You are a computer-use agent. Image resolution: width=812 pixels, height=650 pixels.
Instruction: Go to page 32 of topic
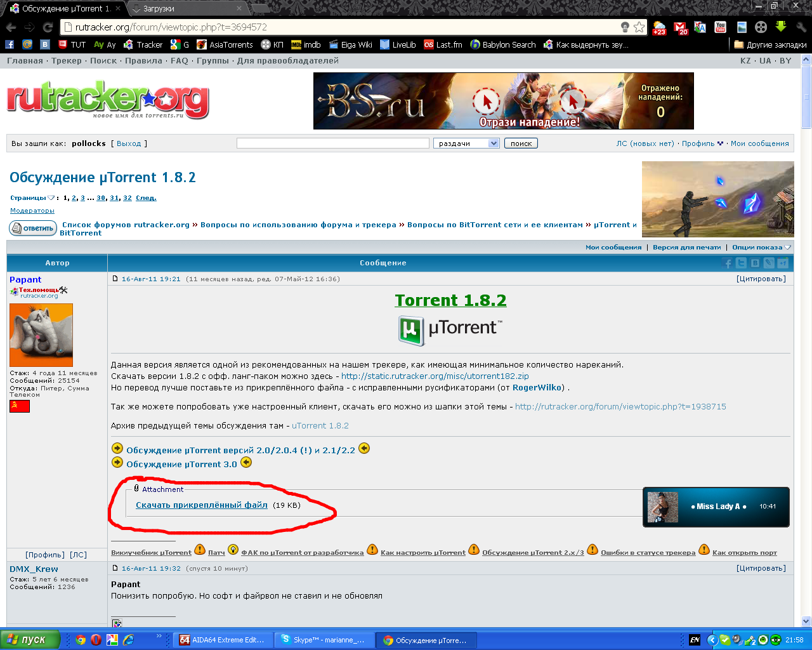(128, 198)
